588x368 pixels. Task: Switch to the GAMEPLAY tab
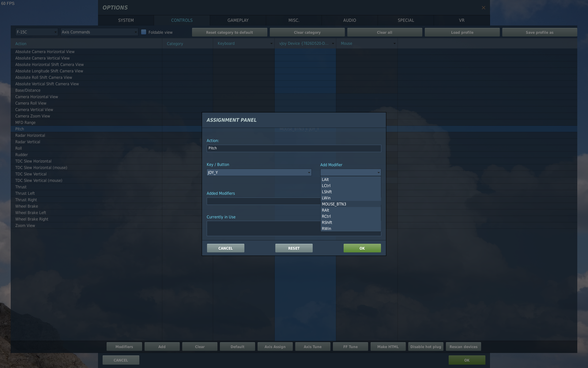pos(238,20)
